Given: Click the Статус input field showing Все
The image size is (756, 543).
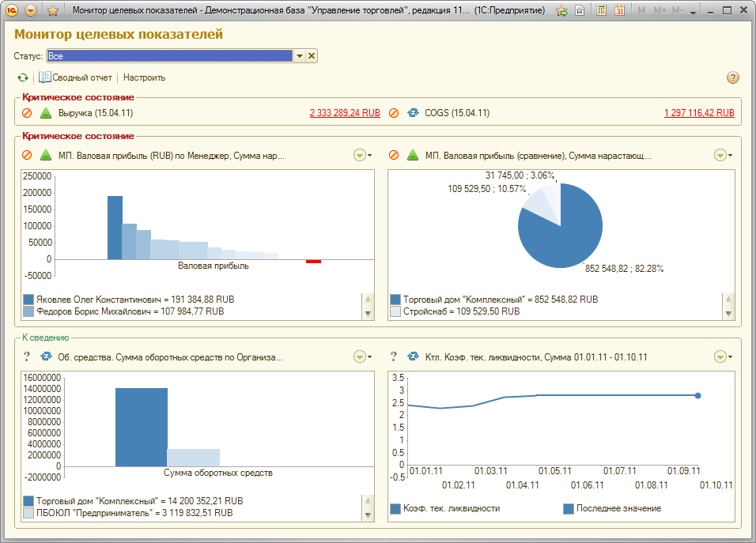Looking at the screenshot, I should (170, 56).
